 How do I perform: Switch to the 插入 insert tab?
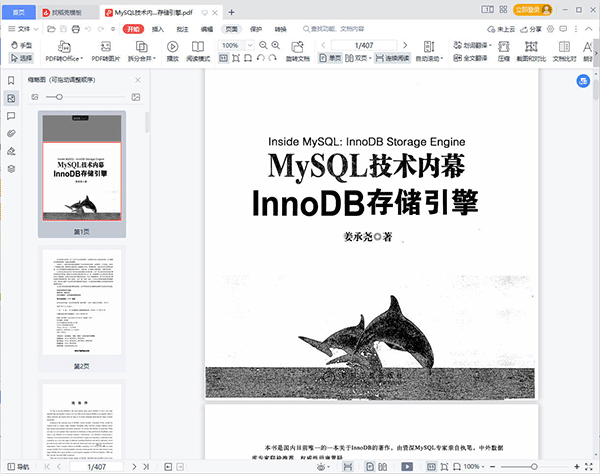(x=157, y=30)
